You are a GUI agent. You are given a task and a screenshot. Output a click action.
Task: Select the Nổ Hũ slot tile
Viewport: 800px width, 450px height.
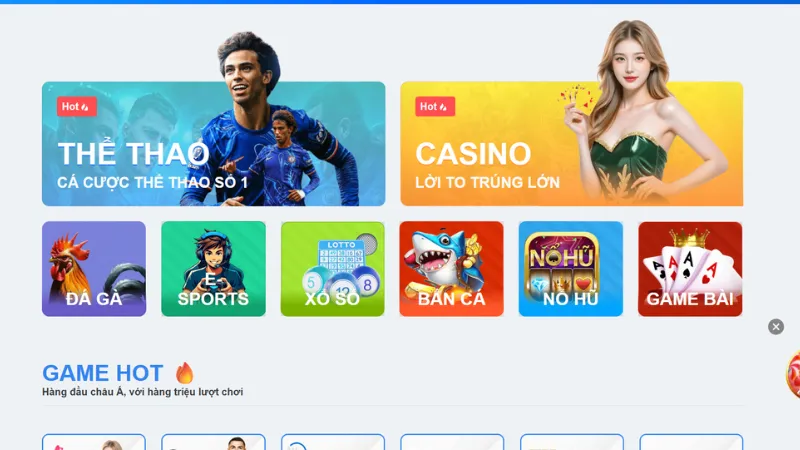[571, 269]
